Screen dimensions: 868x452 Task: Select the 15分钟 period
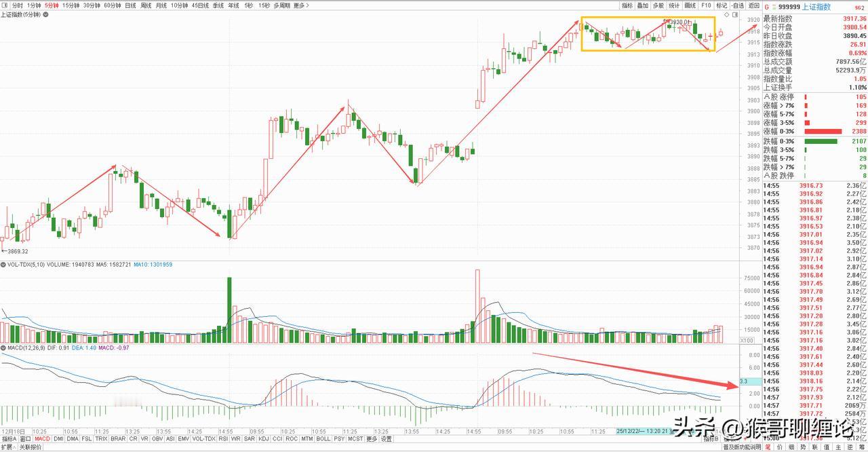point(71,5)
